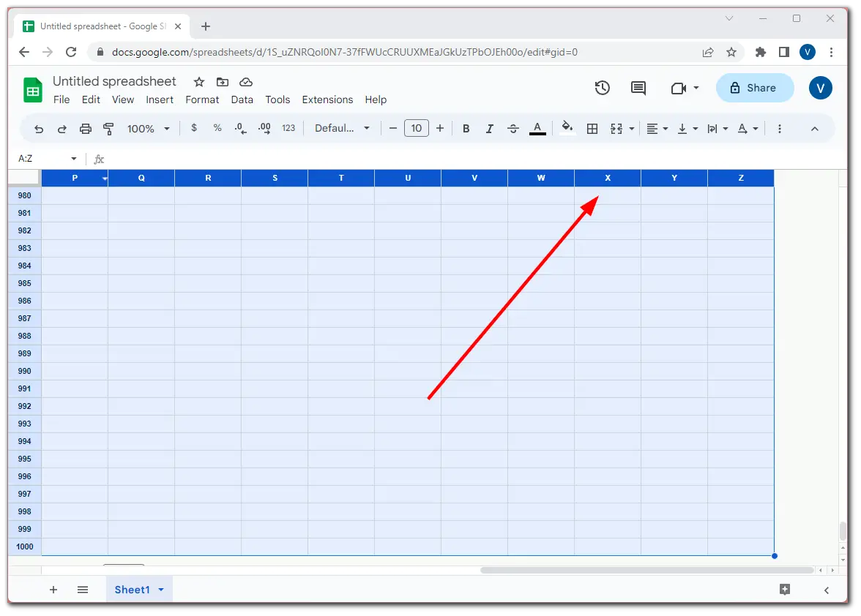Click the Share button

pos(755,88)
